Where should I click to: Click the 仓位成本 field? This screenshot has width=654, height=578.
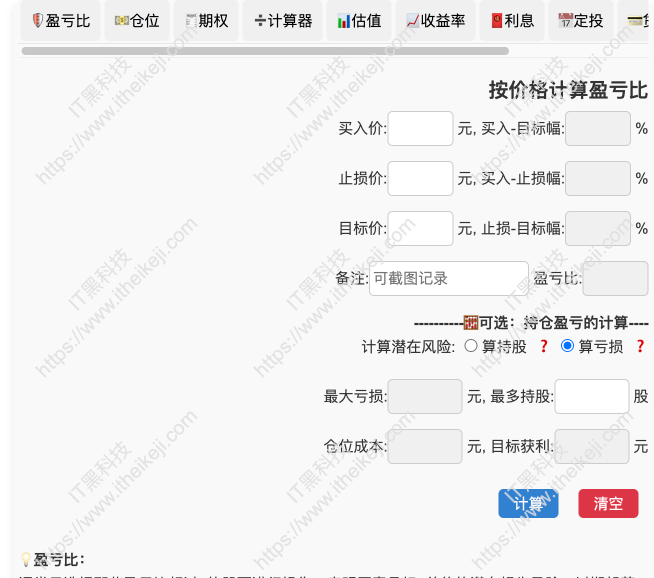tap(425, 447)
